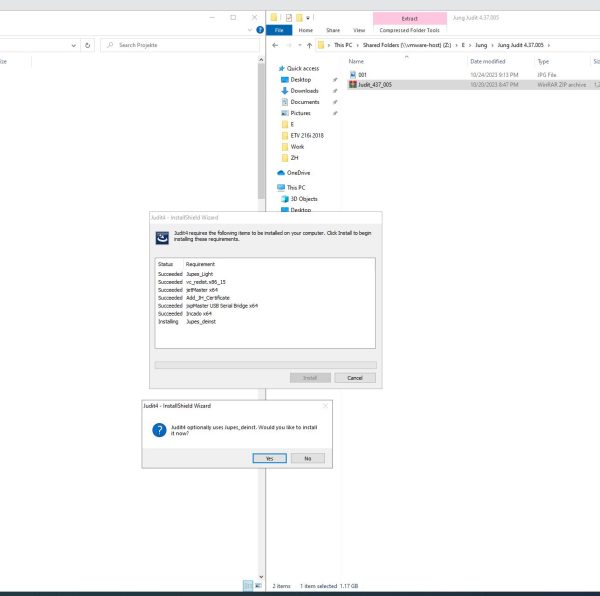Cancel the Judit4 requirements installation
This screenshot has width=600, height=596.
click(355, 378)
